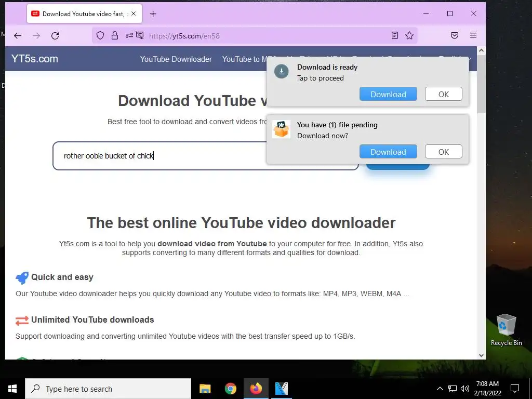Viewport: 532px width, 399px height.
Task: Open the clock showing 7:08 AM
Action: point(487,389)
